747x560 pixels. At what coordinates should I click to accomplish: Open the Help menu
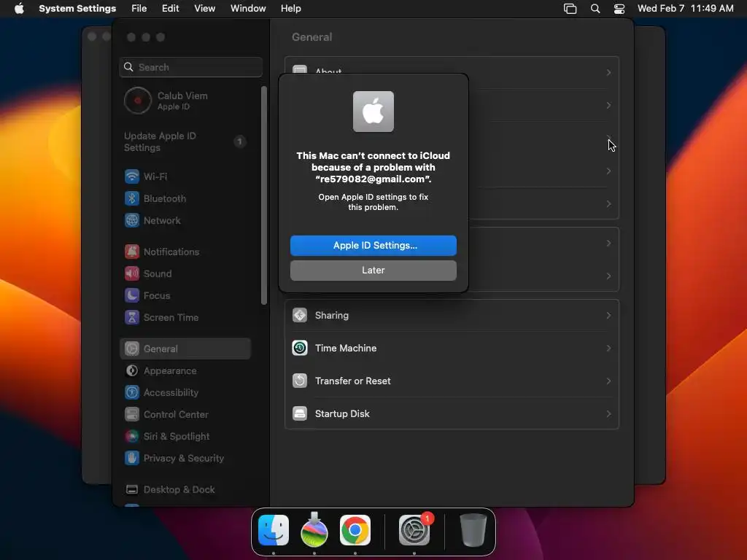click(290, 9)
